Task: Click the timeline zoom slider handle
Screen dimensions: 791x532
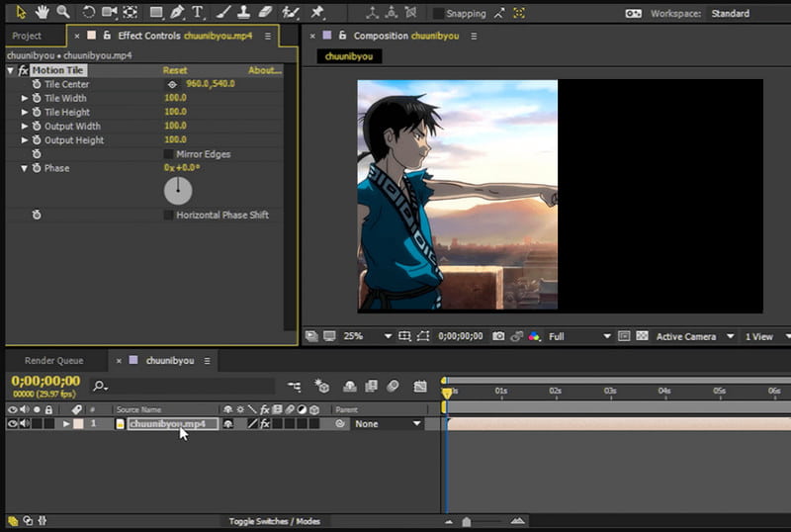Action: pyautogui.click(x=467, y=521)
